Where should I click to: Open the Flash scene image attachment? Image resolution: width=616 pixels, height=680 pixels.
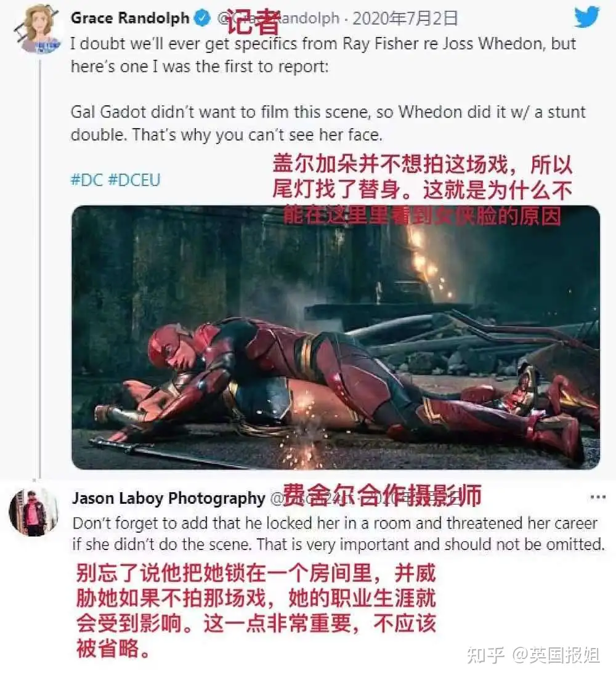[x=336, y=338]
